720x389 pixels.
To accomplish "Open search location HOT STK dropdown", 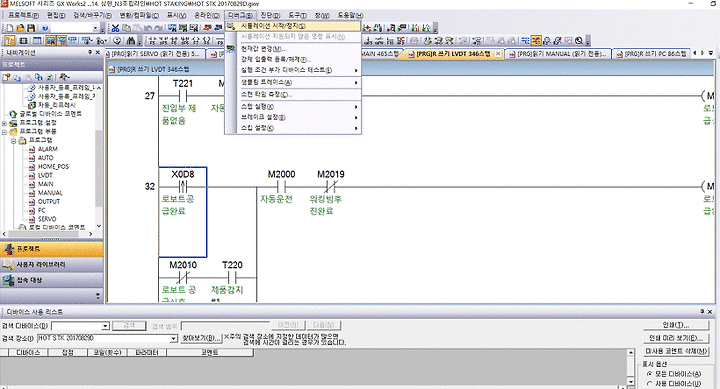I will coord(174,338).
